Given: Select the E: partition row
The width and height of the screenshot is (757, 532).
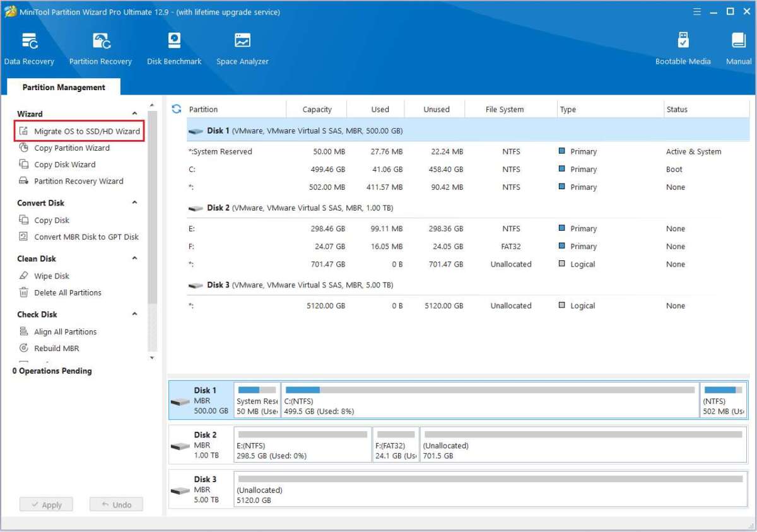Looking at the screenshot, I should click(468, 228).
